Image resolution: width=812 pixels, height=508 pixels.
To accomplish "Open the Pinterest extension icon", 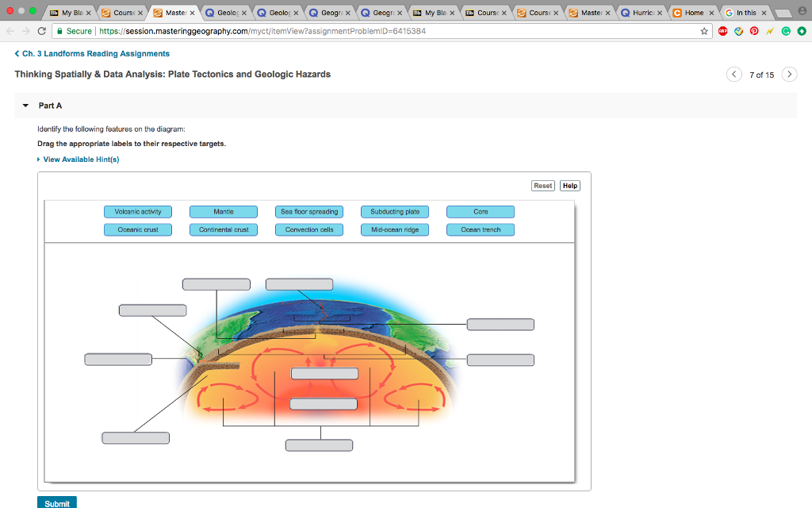I will coord(754,31).
